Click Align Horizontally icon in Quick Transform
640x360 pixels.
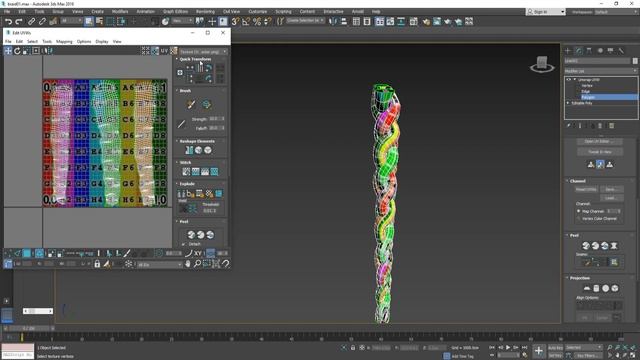click(190, 68)
